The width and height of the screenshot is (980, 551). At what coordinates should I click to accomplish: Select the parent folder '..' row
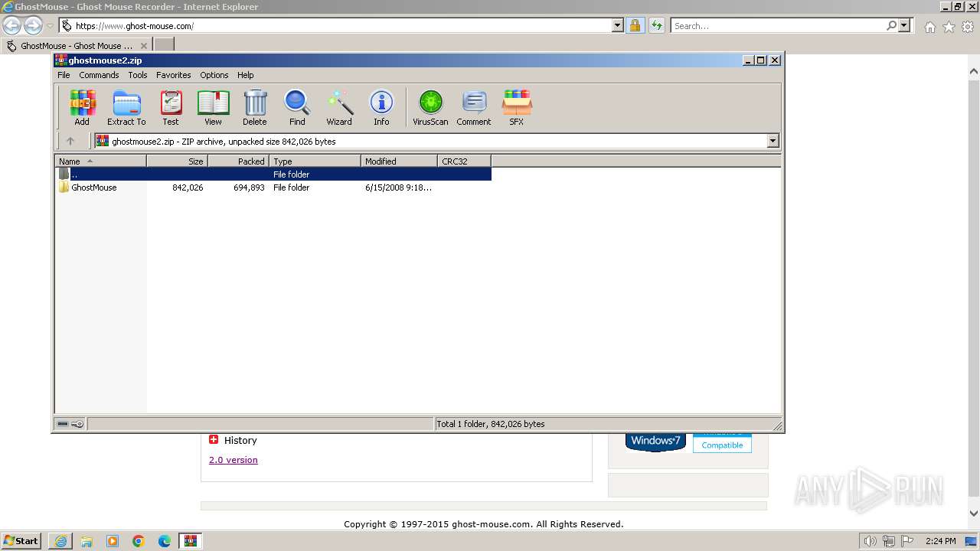pos(273,174)
